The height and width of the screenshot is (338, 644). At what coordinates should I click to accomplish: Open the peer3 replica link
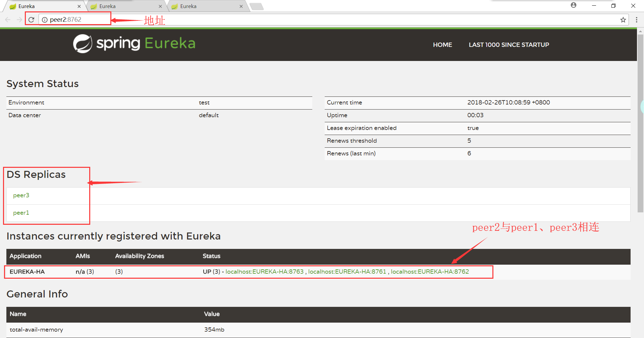[21, 195]
